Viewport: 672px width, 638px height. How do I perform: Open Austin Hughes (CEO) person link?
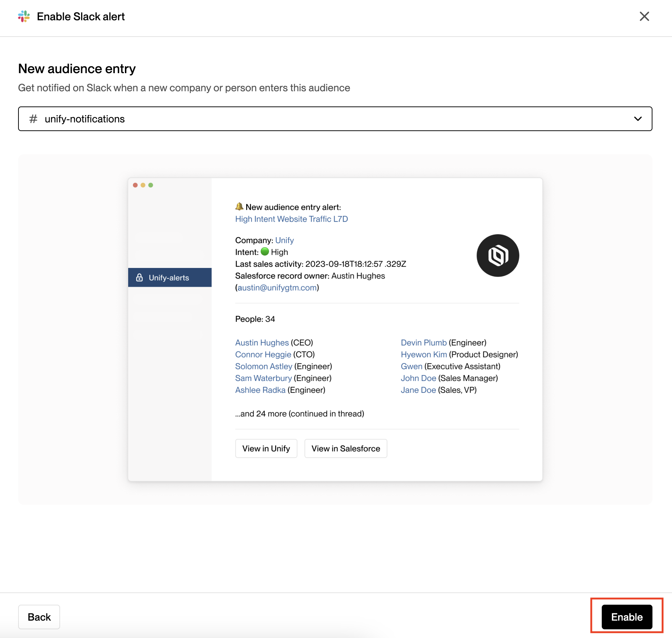coord(262,343)
